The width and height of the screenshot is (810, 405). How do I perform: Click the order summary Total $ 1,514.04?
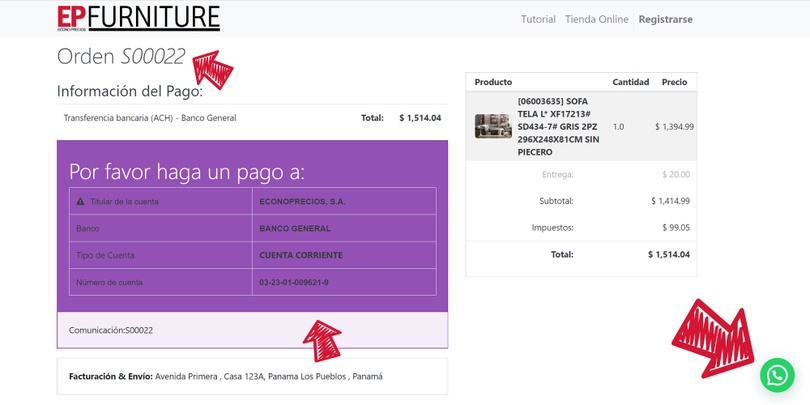pyautogui.click(x=668, y=254)
